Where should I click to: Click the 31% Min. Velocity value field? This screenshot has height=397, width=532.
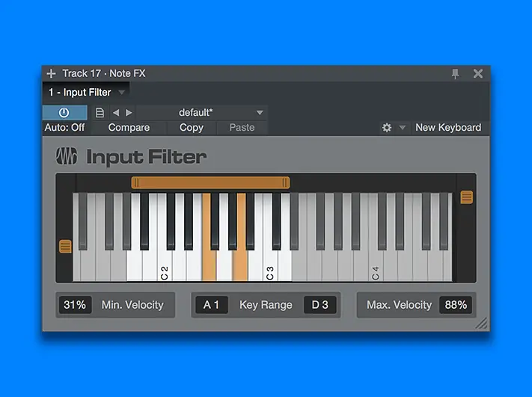tap(75, 305)
